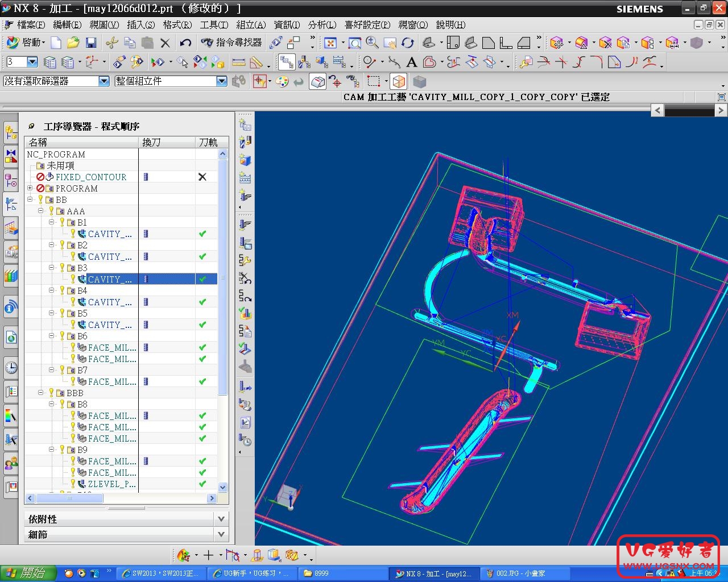Viewport: 728px width, 582px height.
Task: Select the FIXED_CONTOUR operation
Action: (x=91, y=177)
